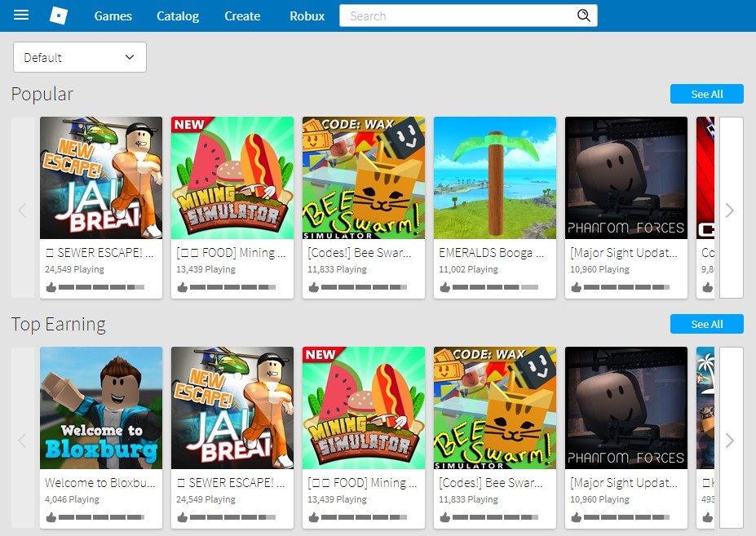Click 4,046 Playing text
The width and height of the screenshot is (756, 536).
tap(72, 499)
